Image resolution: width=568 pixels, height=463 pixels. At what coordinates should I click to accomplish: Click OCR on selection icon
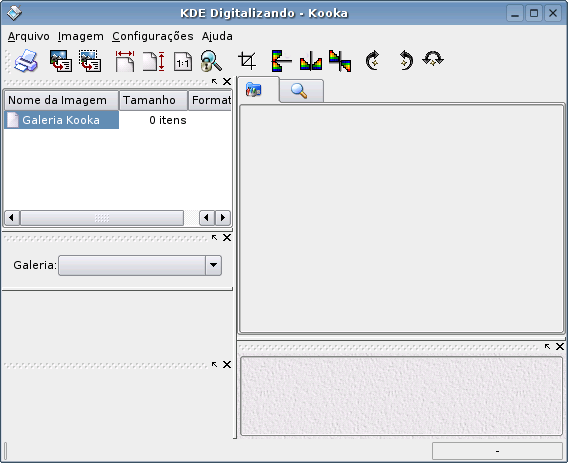click(90, 61)
